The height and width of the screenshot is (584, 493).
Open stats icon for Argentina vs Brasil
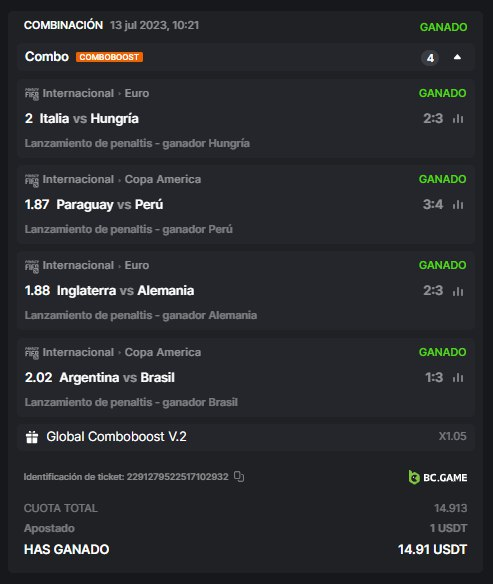click(x=458, y=378)
